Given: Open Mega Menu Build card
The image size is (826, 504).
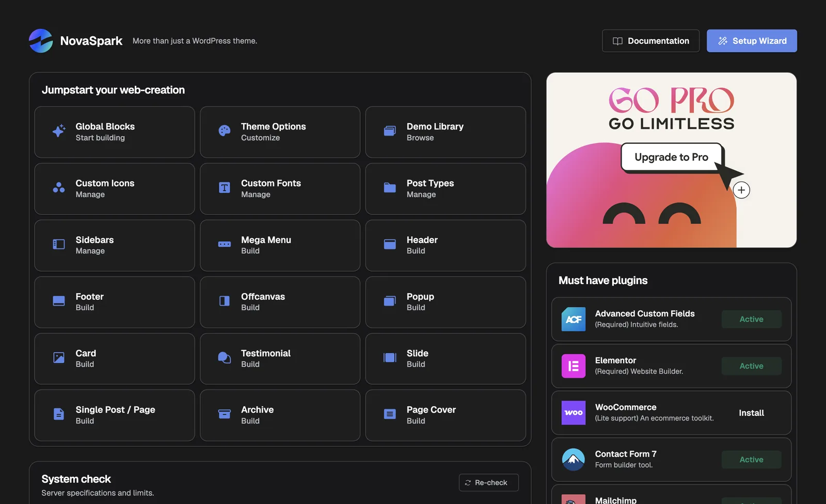Looking at the screenshot, I should pyautogui.click(x=280, y=246).
